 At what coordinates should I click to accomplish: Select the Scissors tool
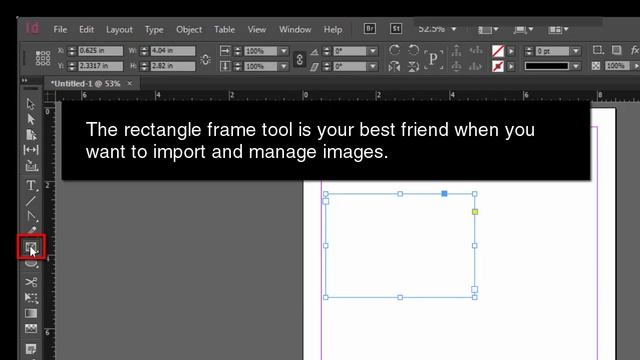click(x=31, y=282)
